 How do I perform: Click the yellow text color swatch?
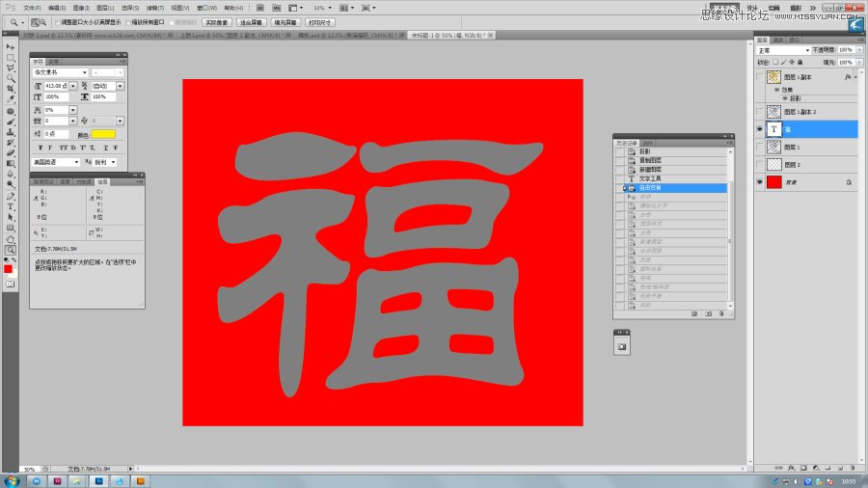103,133
